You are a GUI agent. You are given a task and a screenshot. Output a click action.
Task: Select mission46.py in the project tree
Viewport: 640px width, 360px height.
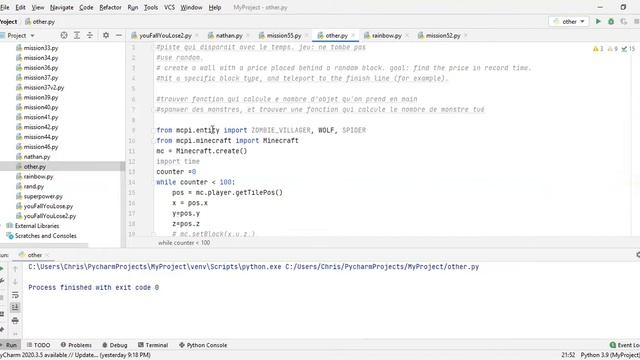click(x=41, y=147)
